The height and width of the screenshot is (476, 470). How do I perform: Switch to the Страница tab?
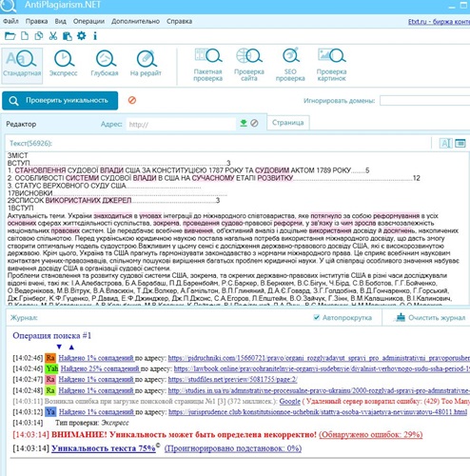[x=288, y=123]
